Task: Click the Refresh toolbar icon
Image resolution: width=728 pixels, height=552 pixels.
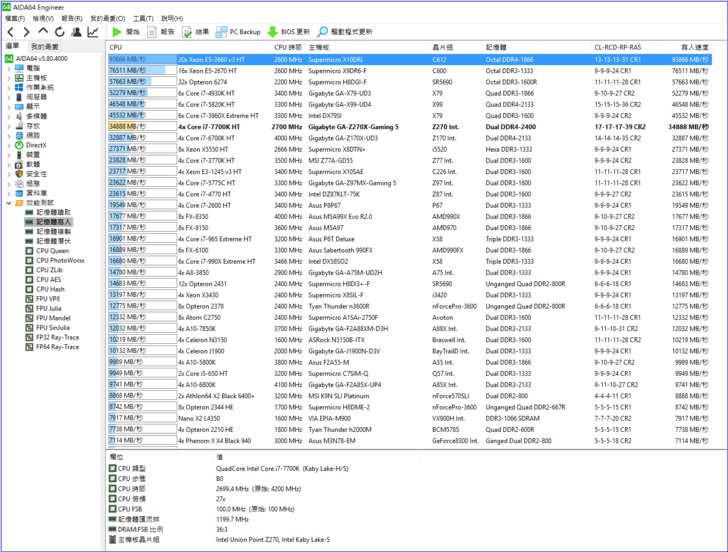Action: [58, 32]
